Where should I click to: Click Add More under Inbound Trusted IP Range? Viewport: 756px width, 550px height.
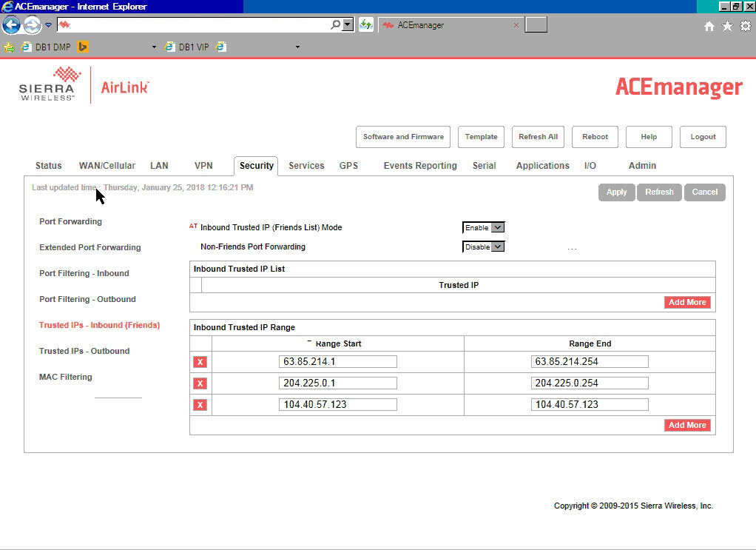pyautogui.click(x=687, y=425)
